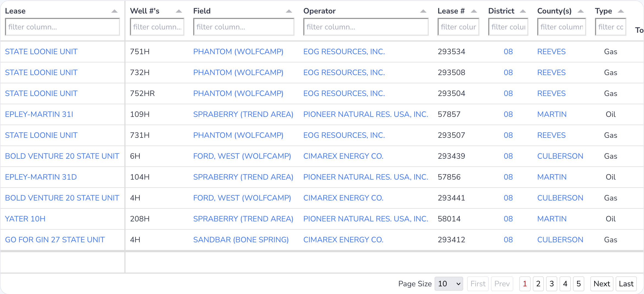Select lease number 293507 cell

(452, 135)
